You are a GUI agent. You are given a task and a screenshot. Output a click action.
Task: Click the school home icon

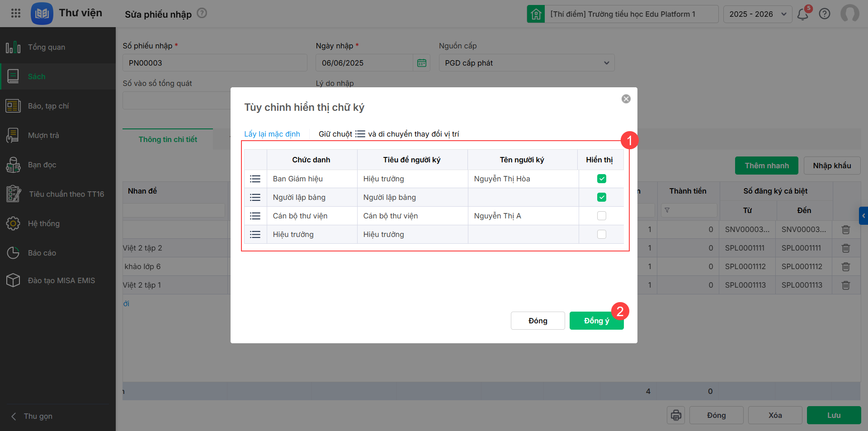tap(536, 14)
